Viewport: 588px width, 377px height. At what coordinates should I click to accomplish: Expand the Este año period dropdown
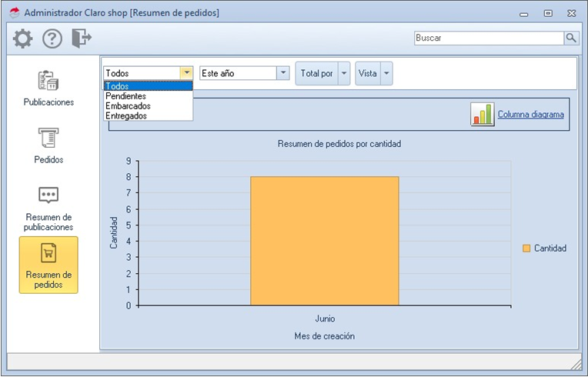pyautogui.click(x=283, y=73)
